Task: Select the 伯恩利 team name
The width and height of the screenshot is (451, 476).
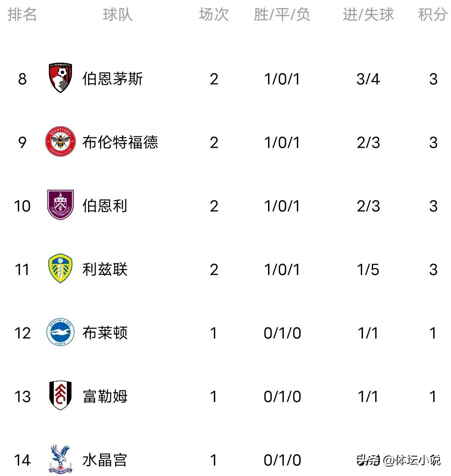Action: point(105,206)
